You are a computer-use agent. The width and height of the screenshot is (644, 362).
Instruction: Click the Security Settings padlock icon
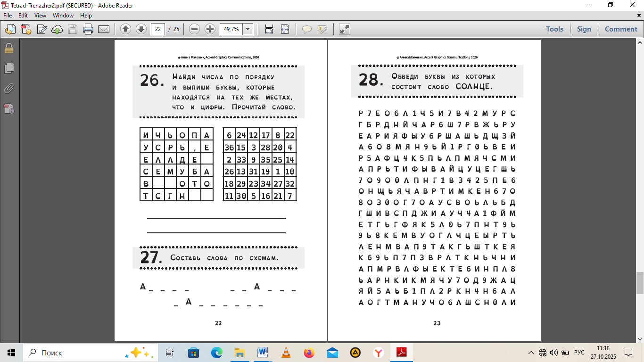(8, 48)
